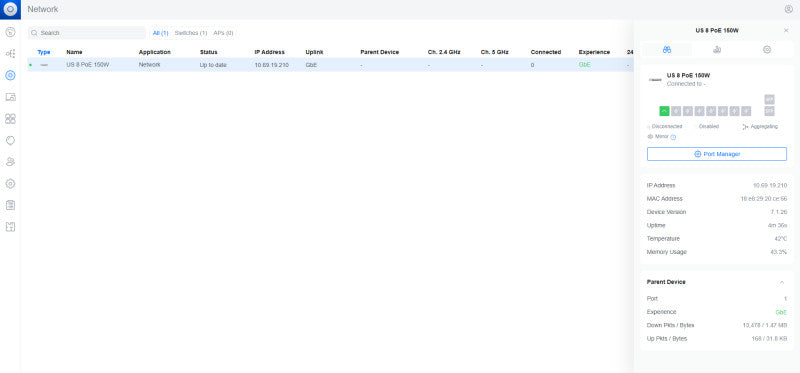Collapse the Parent Device section

coord(782,282)
